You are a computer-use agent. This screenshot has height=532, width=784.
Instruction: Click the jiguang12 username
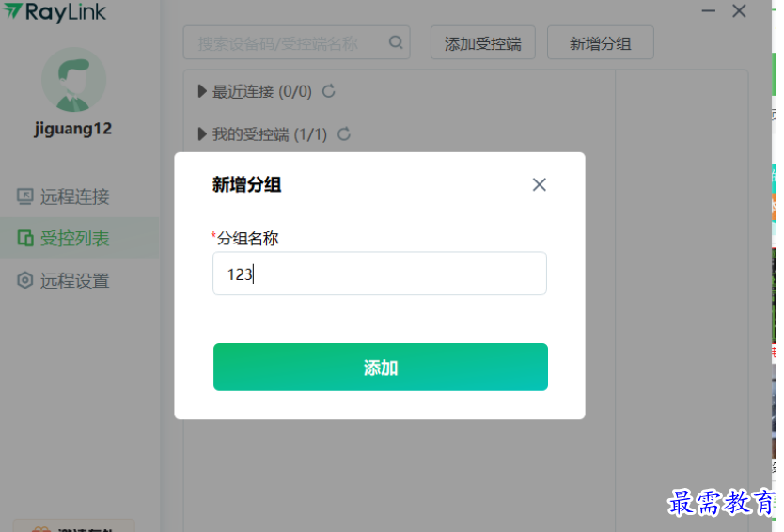click(x=74, y=129)
